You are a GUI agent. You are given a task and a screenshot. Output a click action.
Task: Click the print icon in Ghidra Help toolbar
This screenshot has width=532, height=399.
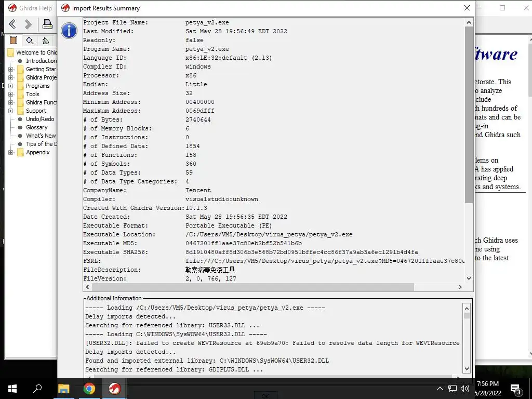(x=47, y=24)
